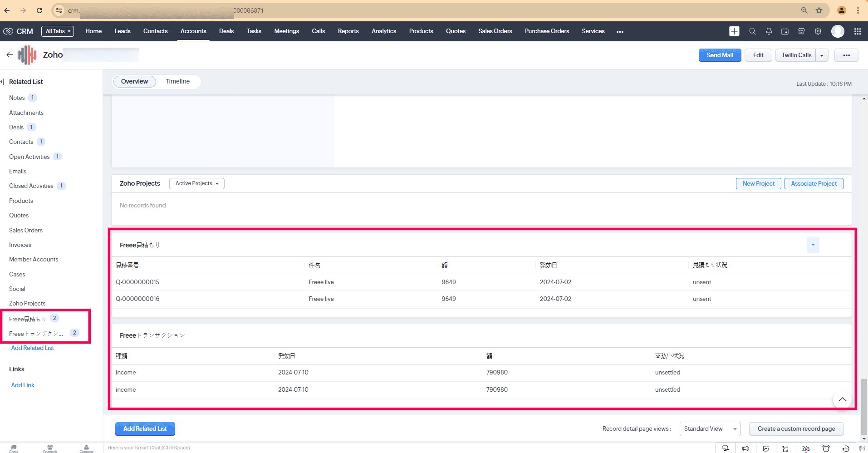Screen dimensions: 868x453
Task: Open the Chats panel in bottom bar
Action: 14,448
